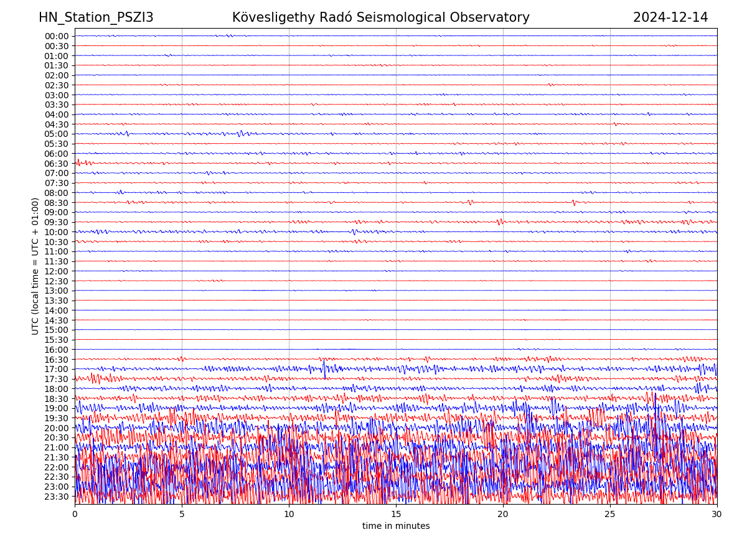
Task: Select the 00:00 trace row label
Action: click(57, 36)
